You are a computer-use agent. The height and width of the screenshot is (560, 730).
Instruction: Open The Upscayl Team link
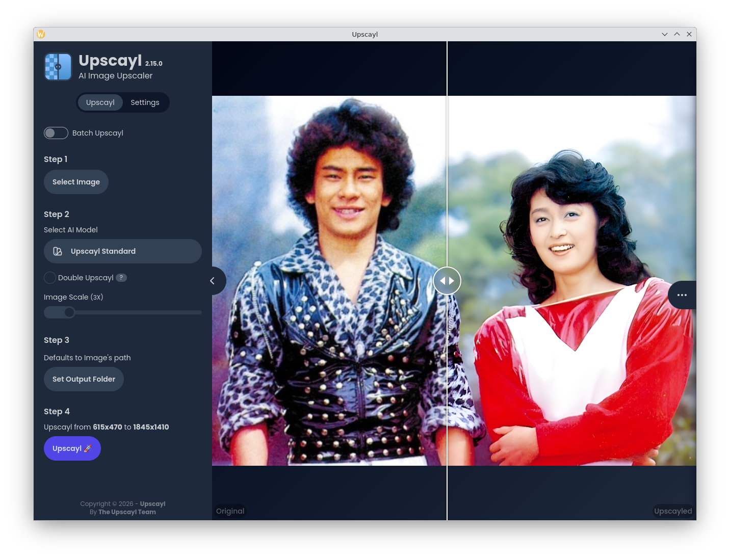(127, 512)
